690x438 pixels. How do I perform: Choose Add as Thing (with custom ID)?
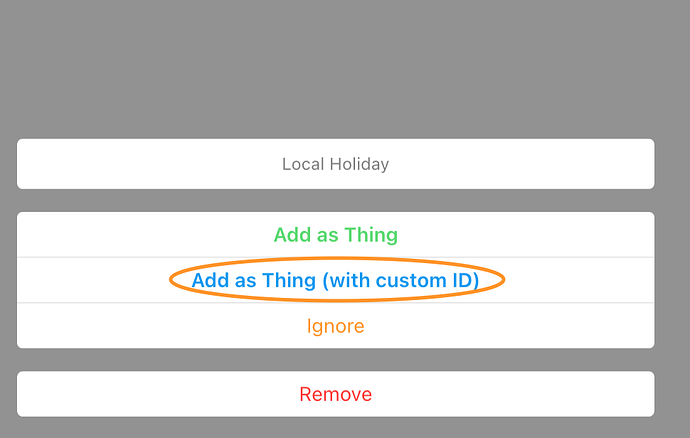click(335, 280)
